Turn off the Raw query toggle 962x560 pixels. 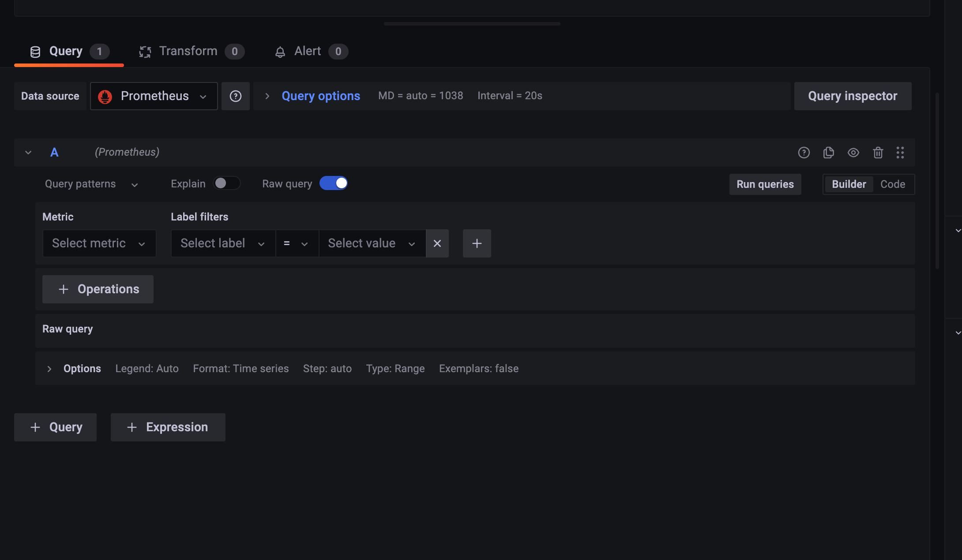pos(334,183)
